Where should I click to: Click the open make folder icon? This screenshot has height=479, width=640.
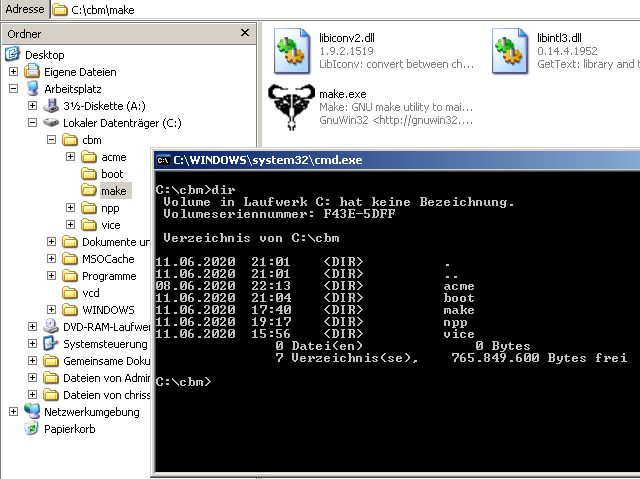click(89, 191)
